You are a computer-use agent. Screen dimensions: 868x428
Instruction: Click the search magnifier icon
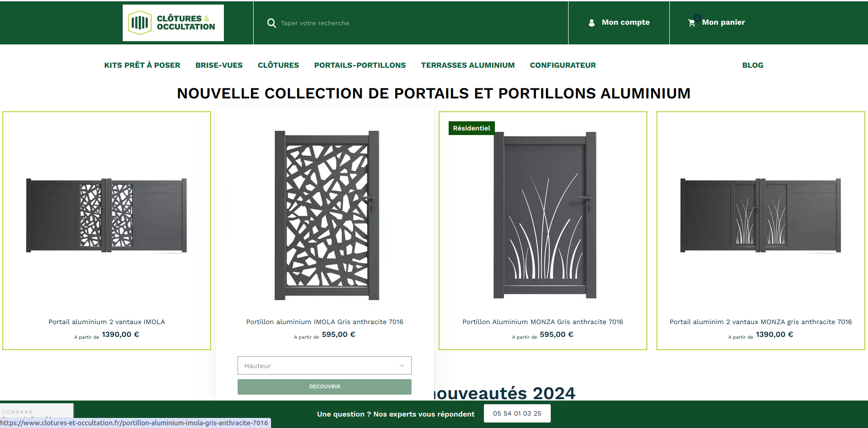coord(271,23)
